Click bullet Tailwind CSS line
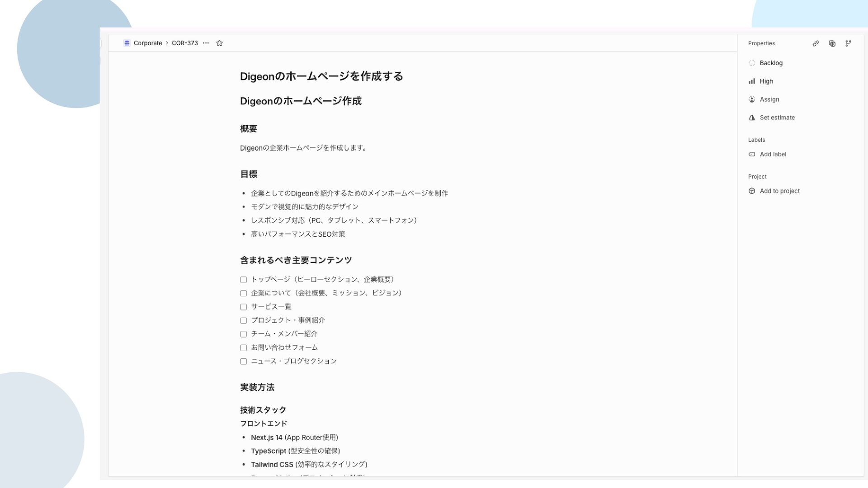 click(309, 465)
